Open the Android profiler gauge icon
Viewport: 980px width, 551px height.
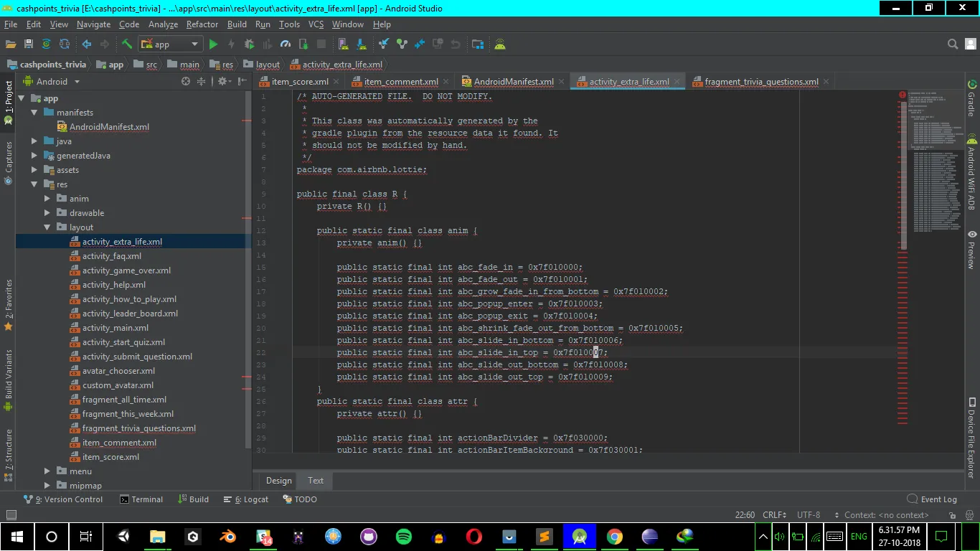[285, 44]
